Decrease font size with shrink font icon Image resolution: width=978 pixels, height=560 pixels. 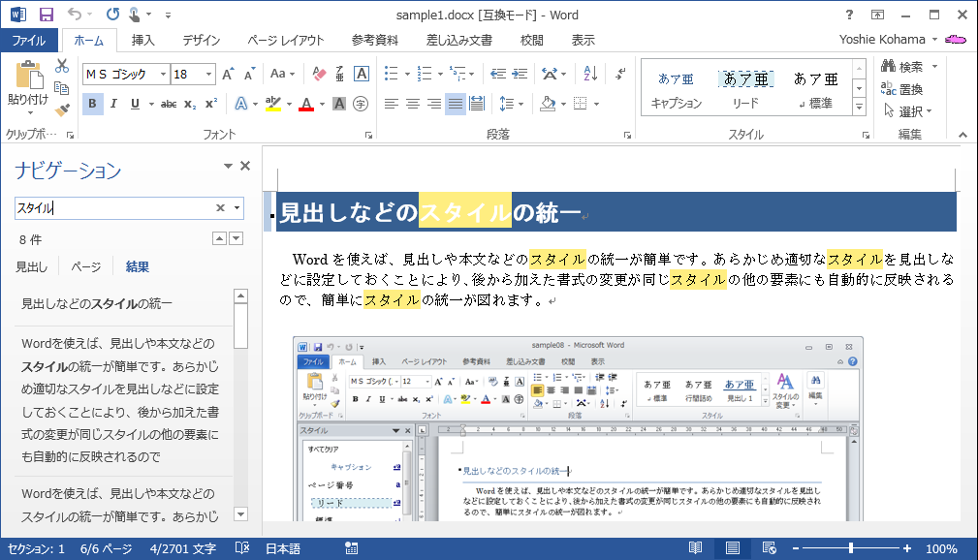tap(249, 75)
